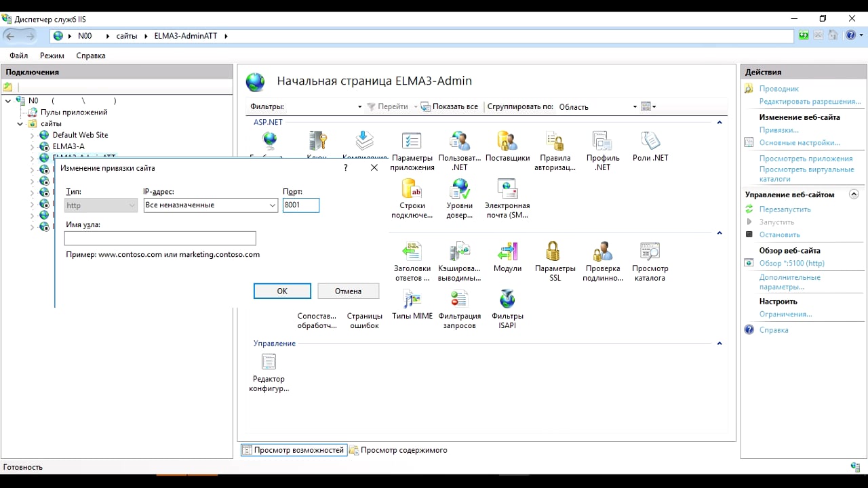Open the Параметры приложения icon
Screen dimensions: 868x488
point(412,150)
